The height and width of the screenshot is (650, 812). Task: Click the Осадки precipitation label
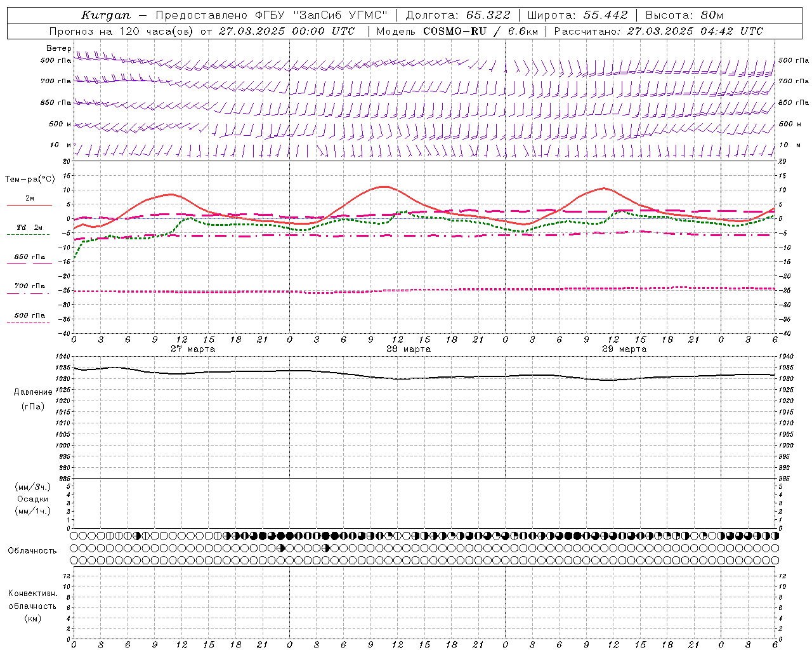click(x=33, y=499)
